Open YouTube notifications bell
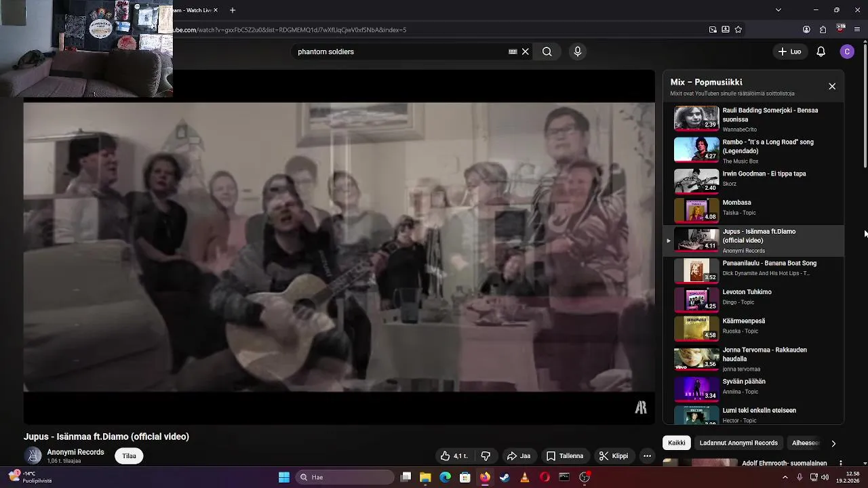 (x=821, y=52)
